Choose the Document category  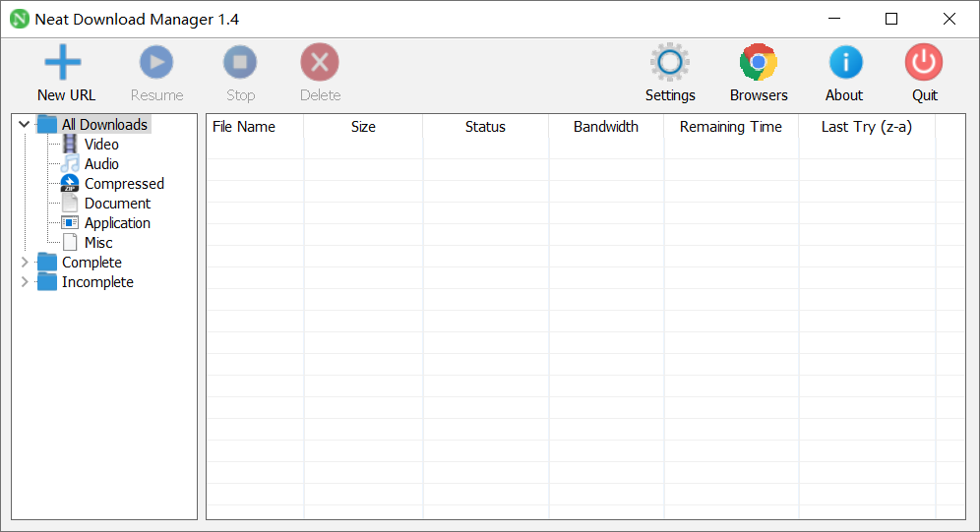point(117,204)
